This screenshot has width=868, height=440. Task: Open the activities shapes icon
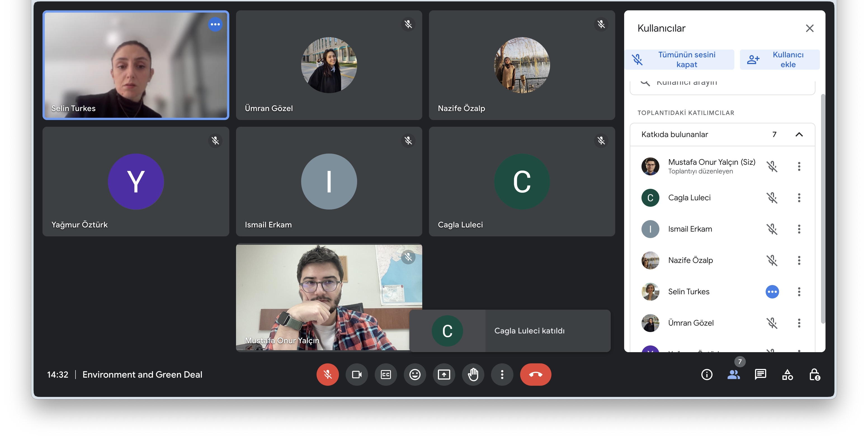(x=787, y=375)
